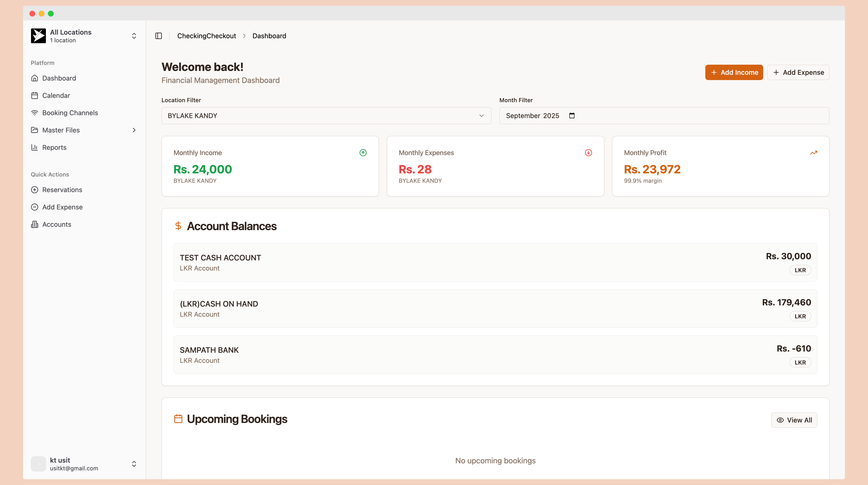Viewport: 868px width, 485px height.
Task: Expand the kt usit user menu
Action: click(x=84, y=464)
